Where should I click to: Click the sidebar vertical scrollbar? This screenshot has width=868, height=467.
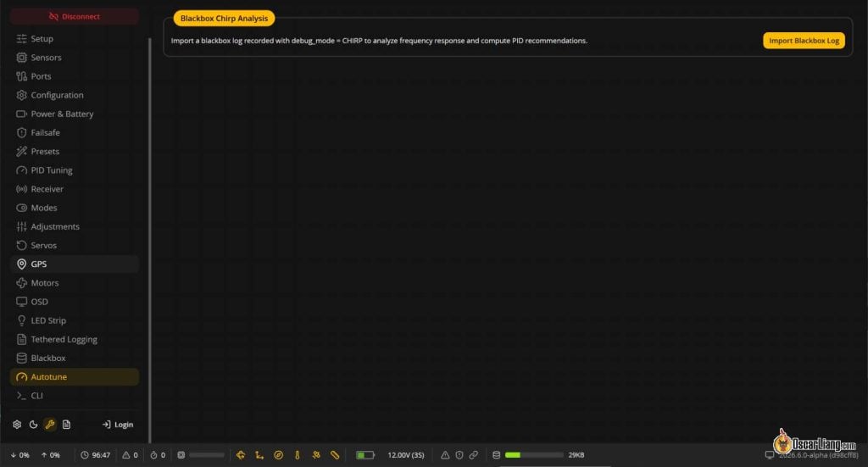pos(149,240)
